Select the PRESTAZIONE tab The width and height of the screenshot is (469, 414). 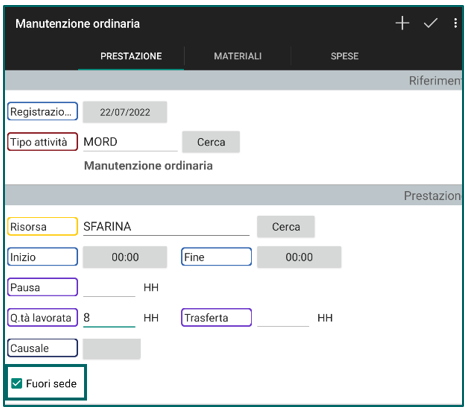(x=131, y=56)
